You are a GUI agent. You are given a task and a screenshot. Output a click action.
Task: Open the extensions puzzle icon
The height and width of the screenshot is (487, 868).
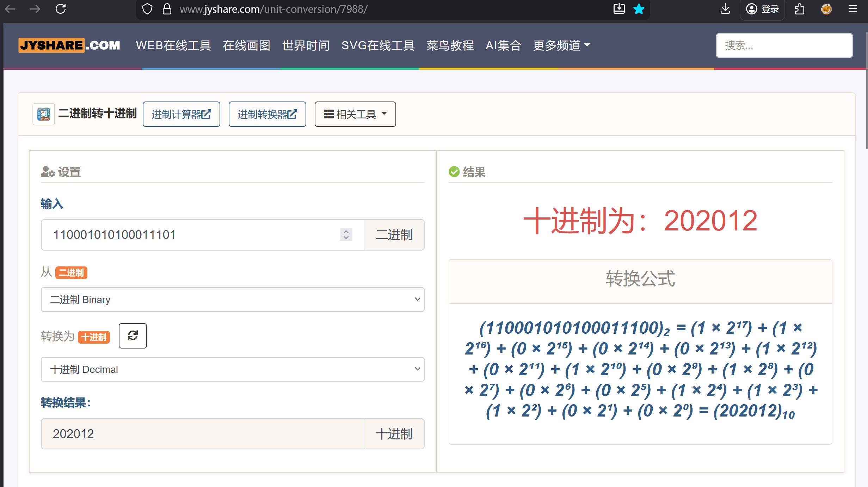tap(800, 9)
